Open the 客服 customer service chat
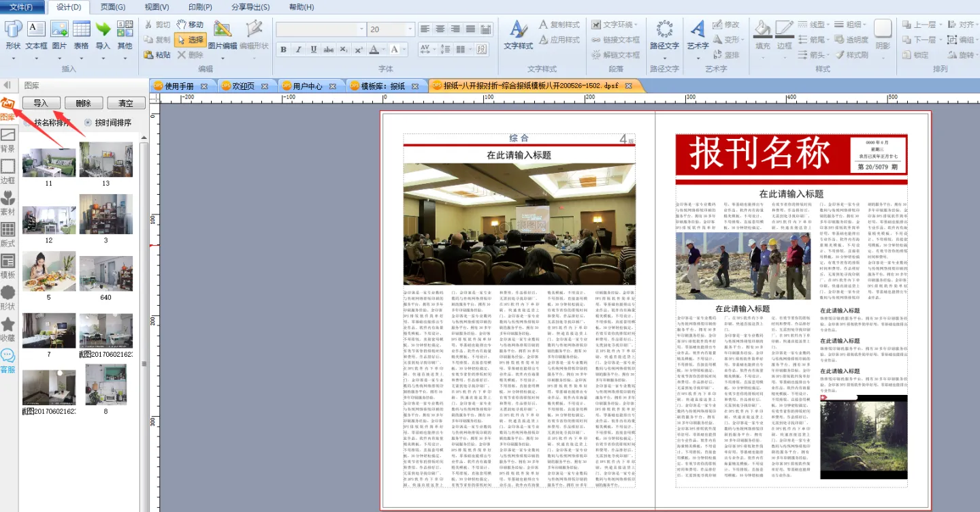The height and width of the screenshot is (512, 980). pos(8,361)
